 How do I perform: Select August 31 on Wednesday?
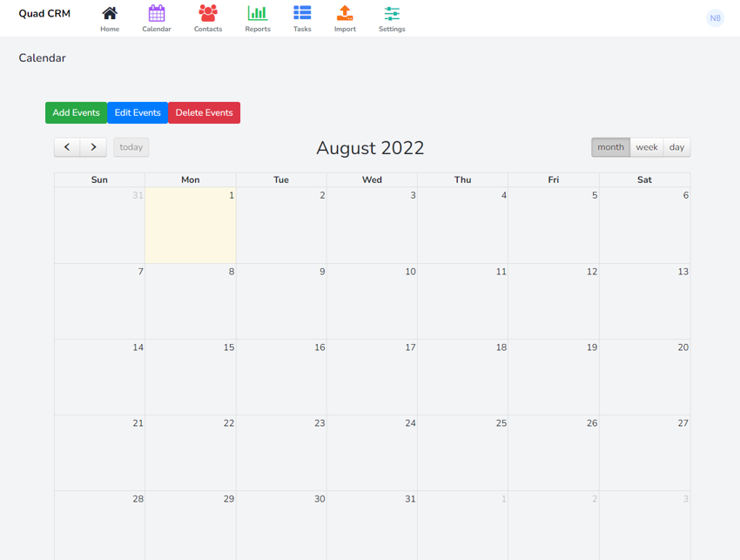372,525
